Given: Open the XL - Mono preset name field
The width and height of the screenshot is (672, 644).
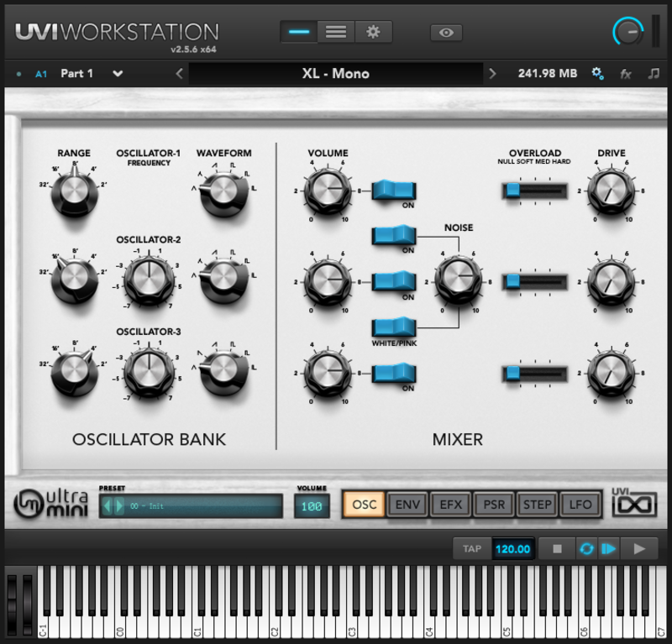Looking at the screenshot, I should tap(335, 74).
